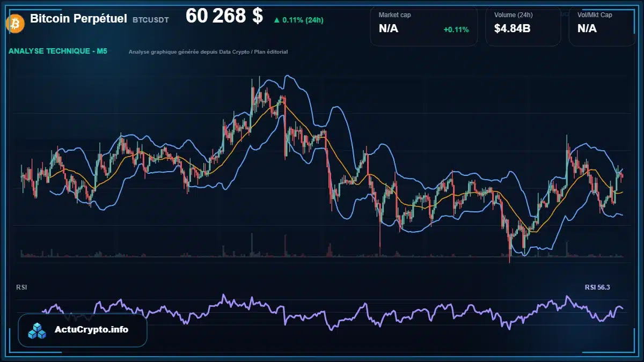Click the Vol/Mkt Cap label
This screenshot has height=362, width=644.
click(595, 15)
